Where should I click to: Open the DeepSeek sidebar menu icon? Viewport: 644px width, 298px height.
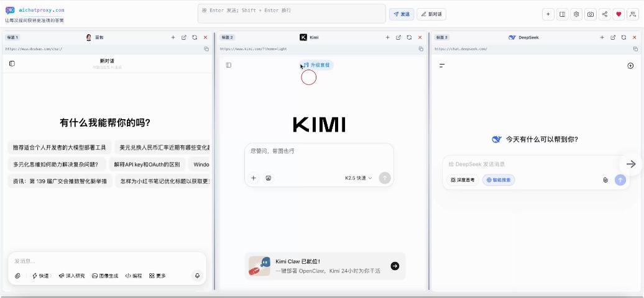point(442,66)
